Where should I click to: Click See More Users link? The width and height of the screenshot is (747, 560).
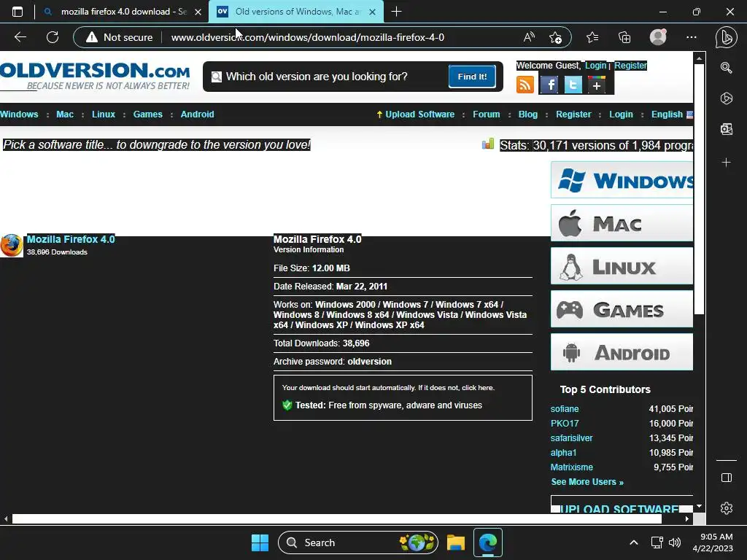tap(587, 482)
